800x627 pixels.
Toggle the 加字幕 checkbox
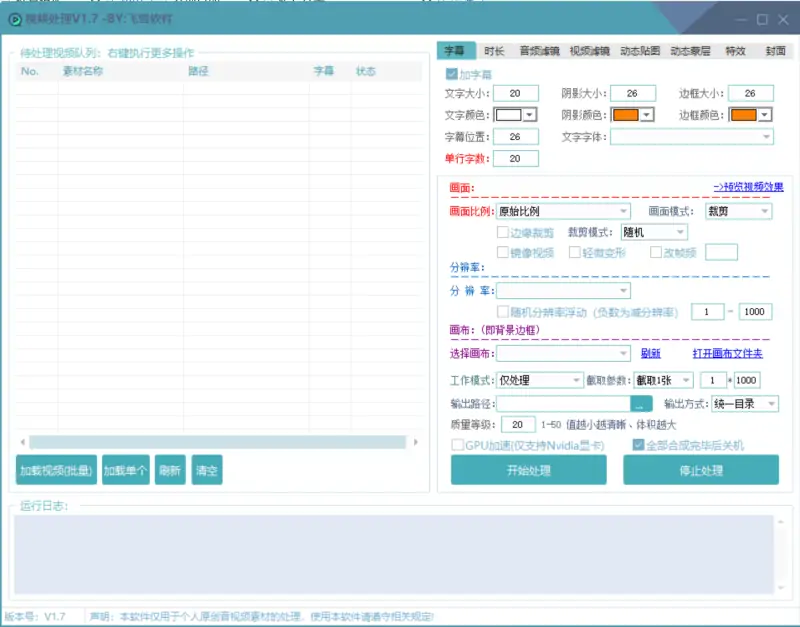[x=452, y=75]
